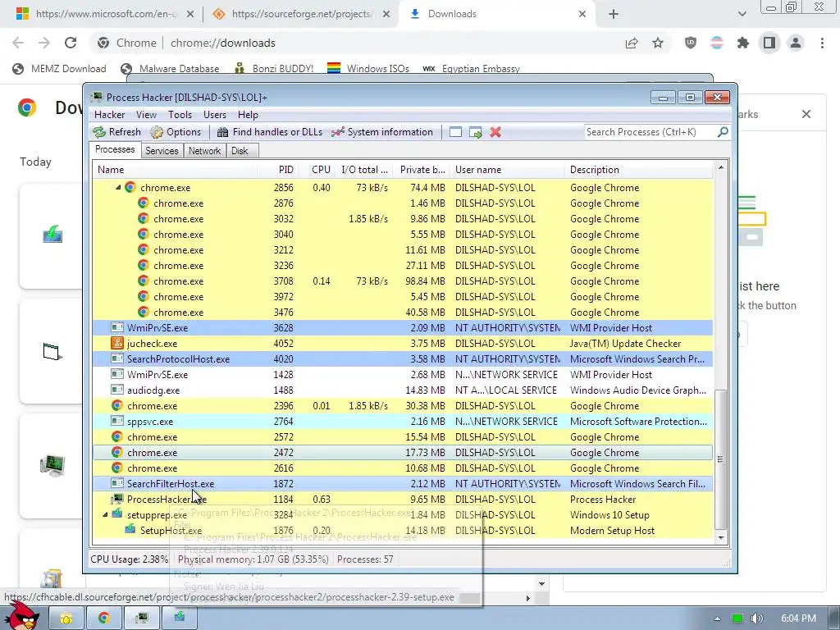Open the Malware Database bookmark
The image size is (840, 630).
(x=171, y=69)
